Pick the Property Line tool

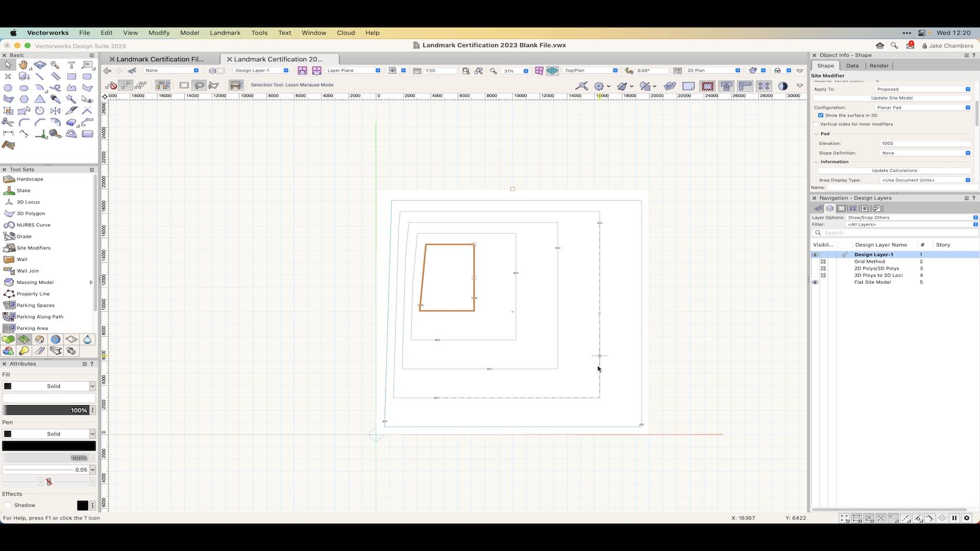tap(33, 294)
